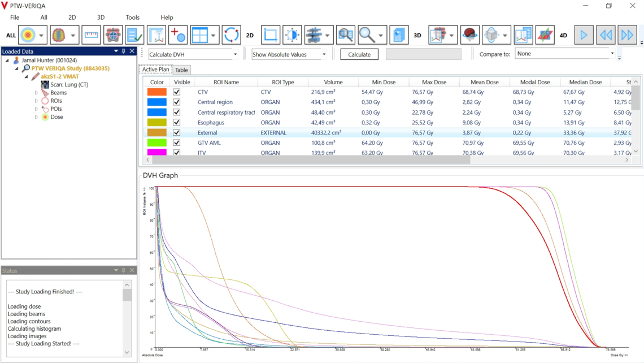Toggle visibility of the Esophagus ROI
This screenshot has width=644, height=363.
click(177, 122)
